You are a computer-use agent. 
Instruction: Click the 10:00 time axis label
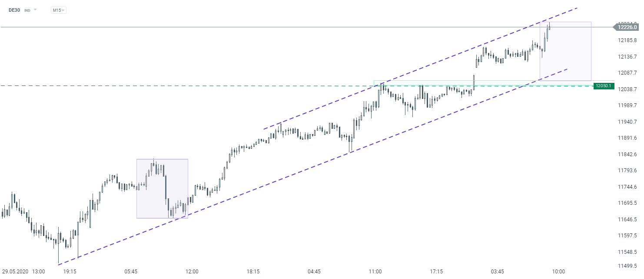(x=558, y=272)
